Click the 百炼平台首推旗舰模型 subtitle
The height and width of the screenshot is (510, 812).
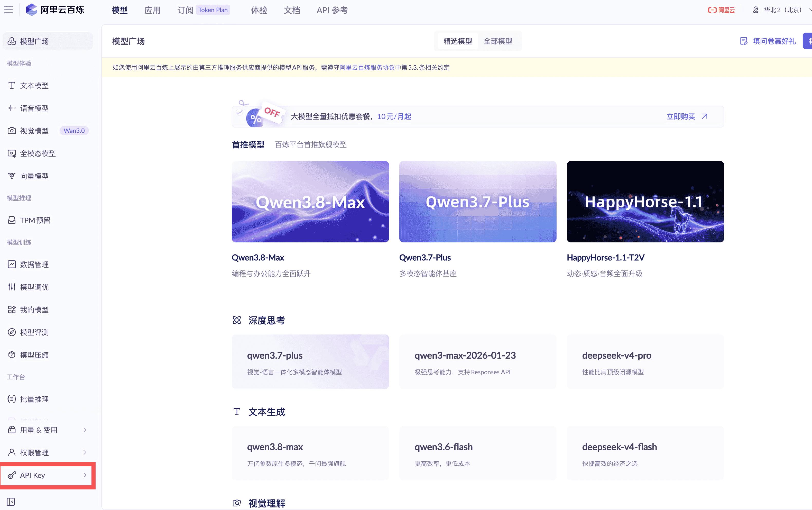(311, 145)
